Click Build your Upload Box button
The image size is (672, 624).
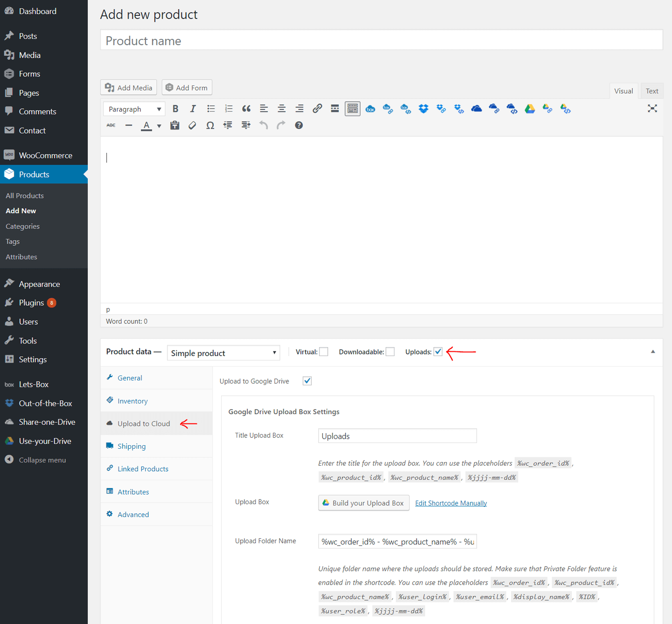click(364, 503)
